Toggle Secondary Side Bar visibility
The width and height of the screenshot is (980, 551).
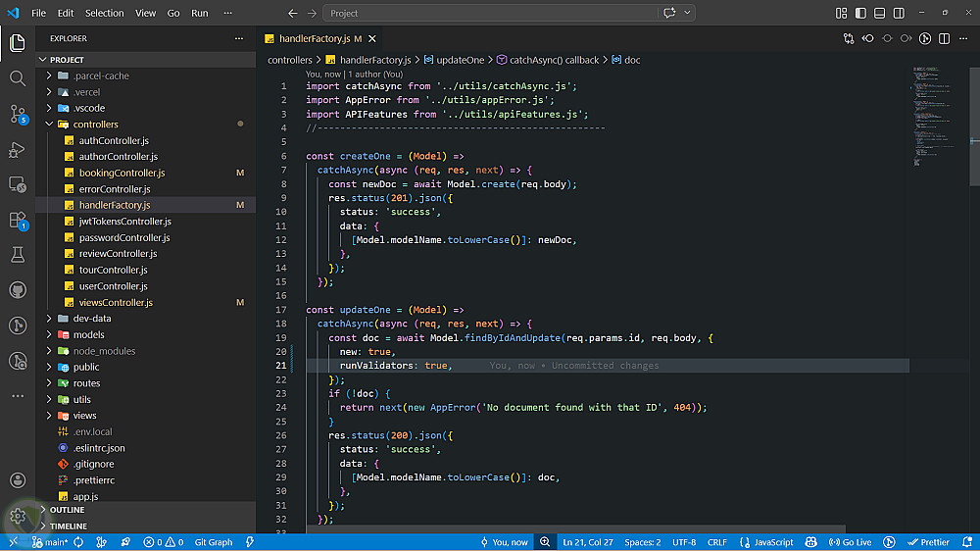(x=898, y=14)
